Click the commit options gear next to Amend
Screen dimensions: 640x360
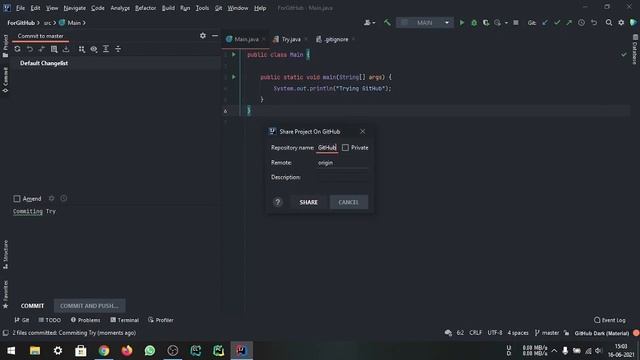51,198
